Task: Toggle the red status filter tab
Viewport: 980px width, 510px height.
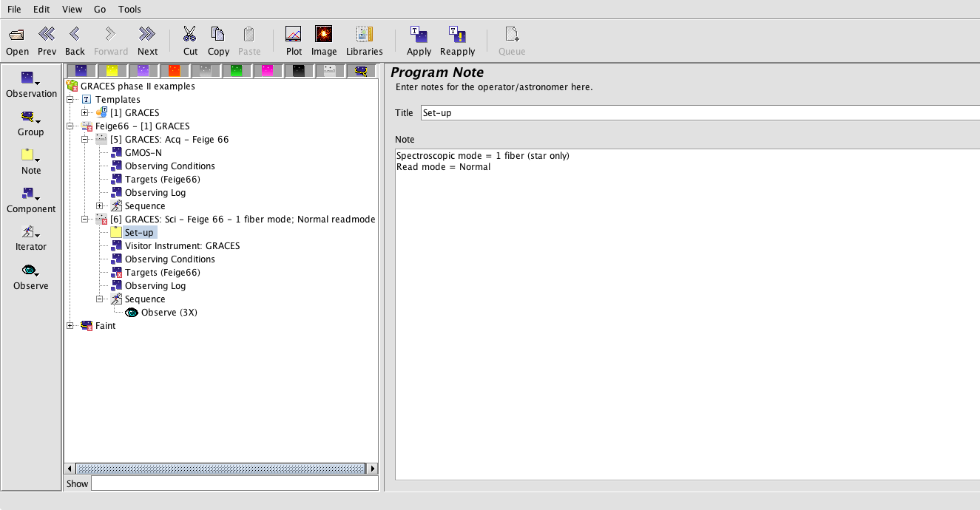Action: pos(174,71)
